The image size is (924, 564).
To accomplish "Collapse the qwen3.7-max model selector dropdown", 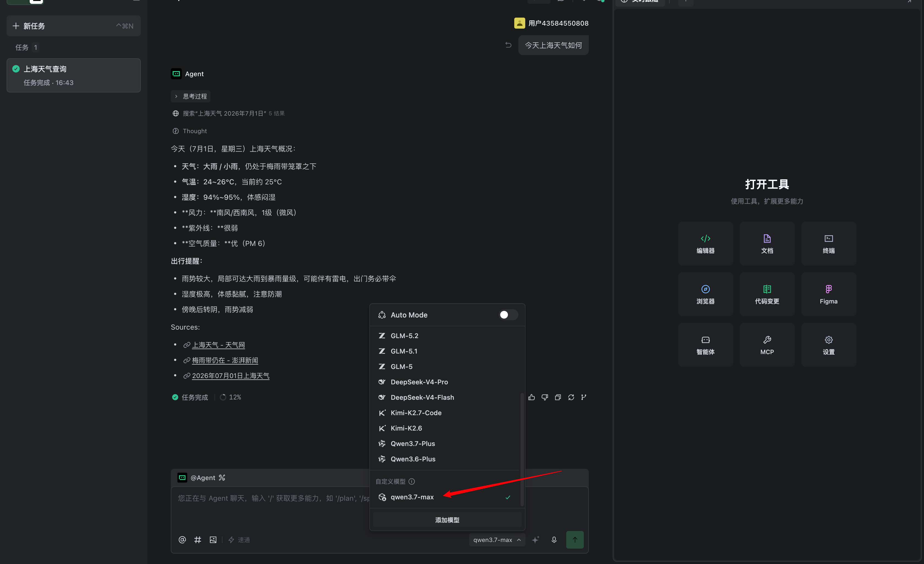I will (496, 540).
